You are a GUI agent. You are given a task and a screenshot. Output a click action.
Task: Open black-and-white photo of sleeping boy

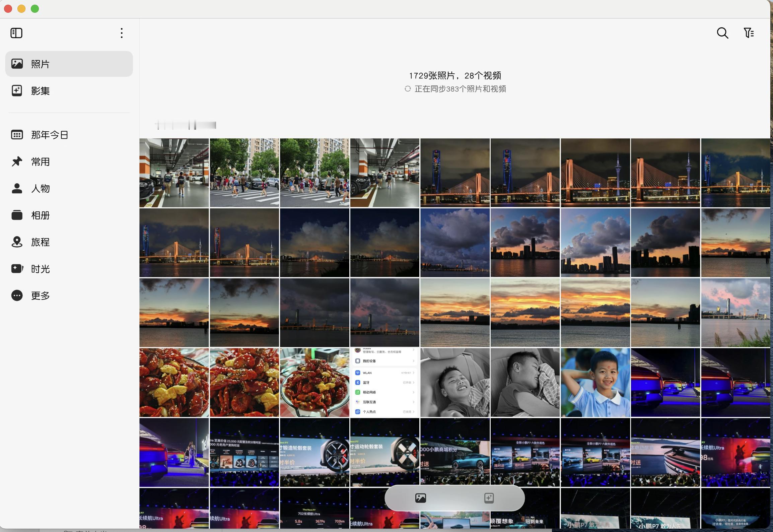pos(525,382)
